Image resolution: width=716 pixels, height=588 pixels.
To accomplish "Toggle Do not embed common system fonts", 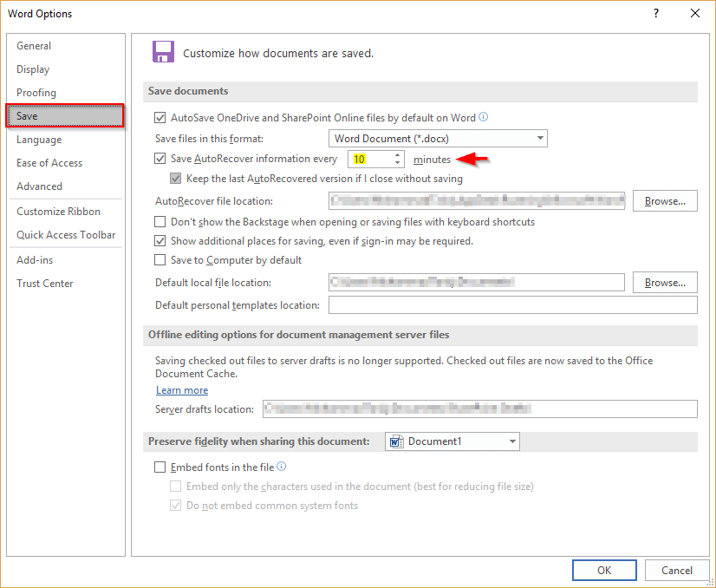I will (175, 506).
